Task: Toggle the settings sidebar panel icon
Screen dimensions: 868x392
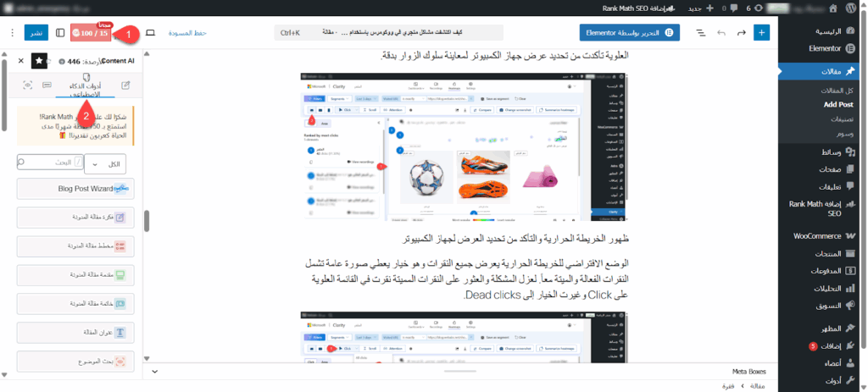Action: pos(60,33)
